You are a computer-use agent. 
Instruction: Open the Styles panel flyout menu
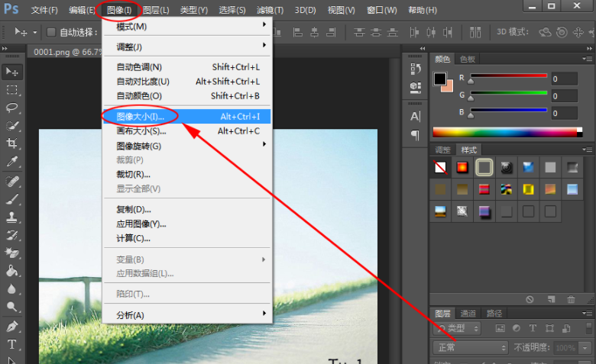click(588, 150)
